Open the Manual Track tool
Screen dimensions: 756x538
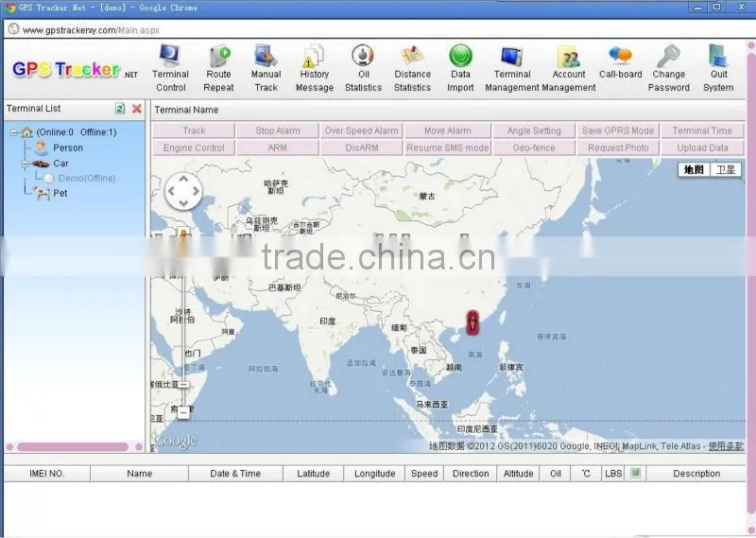pos(266,68)
